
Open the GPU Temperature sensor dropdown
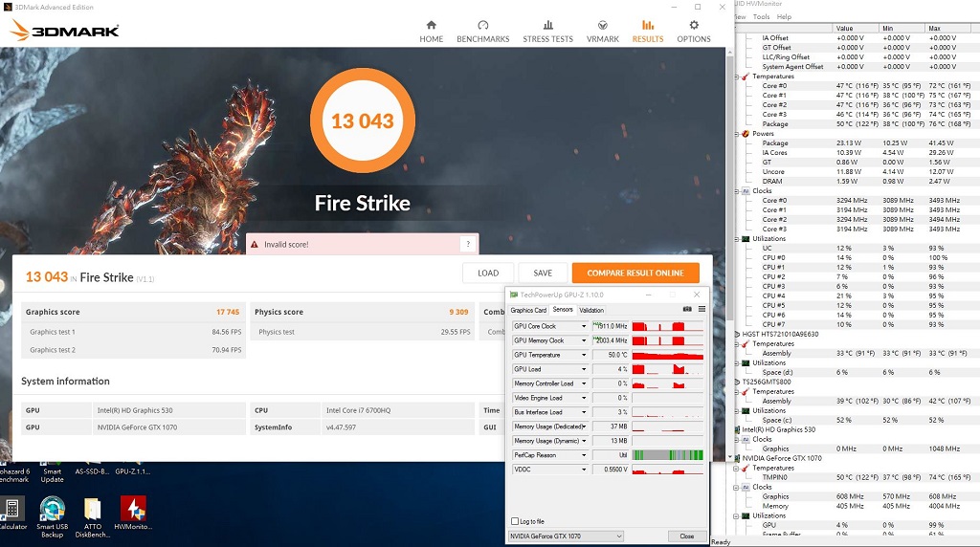(584, 355)
